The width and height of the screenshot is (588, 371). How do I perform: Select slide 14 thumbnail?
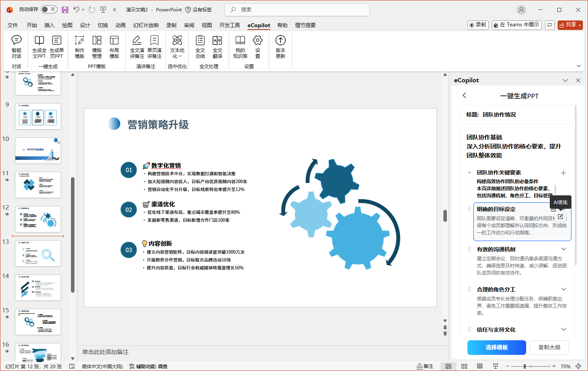[x=38, y=288]
